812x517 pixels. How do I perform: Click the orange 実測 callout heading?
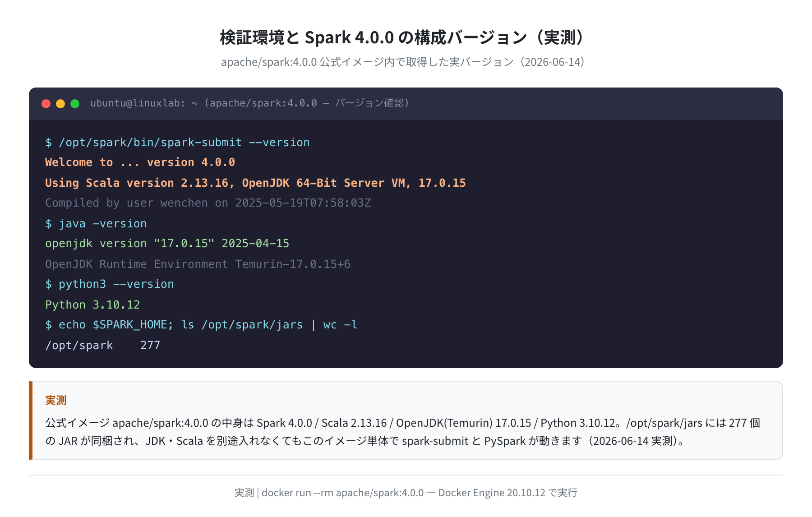pyautogui.click(x=56, y=400)
